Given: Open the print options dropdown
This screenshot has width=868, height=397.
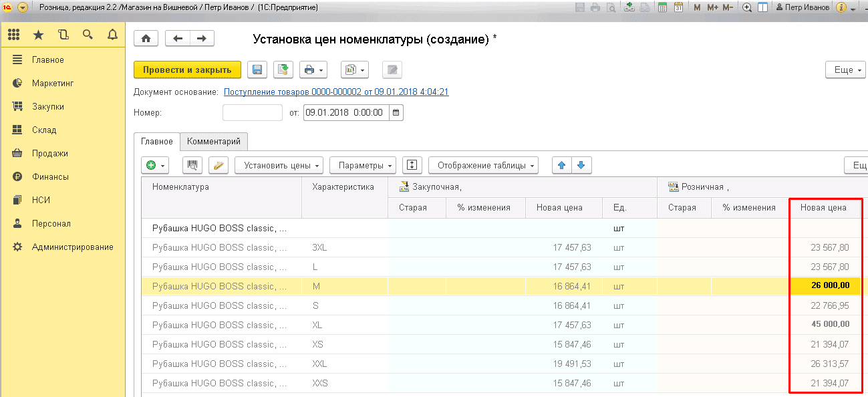Looking at the screenshot, I should point(313,70).
